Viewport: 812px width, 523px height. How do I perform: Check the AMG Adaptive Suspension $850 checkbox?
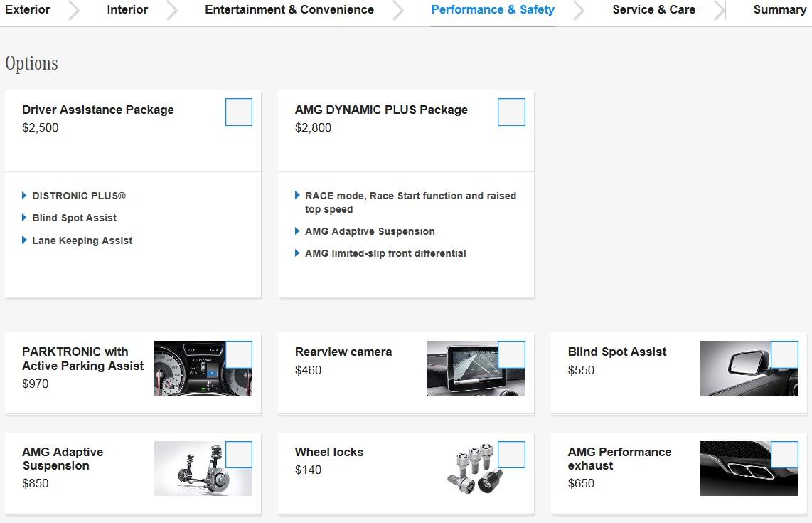click(239, 455)
